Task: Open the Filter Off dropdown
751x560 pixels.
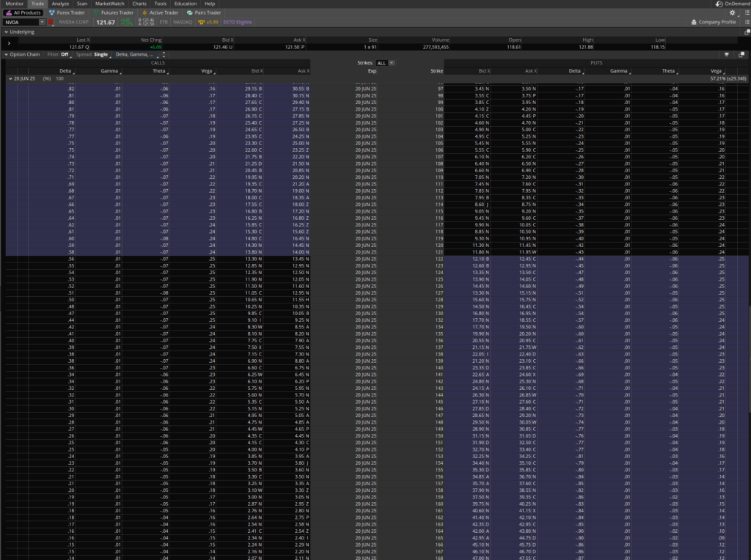Action: 66,54
